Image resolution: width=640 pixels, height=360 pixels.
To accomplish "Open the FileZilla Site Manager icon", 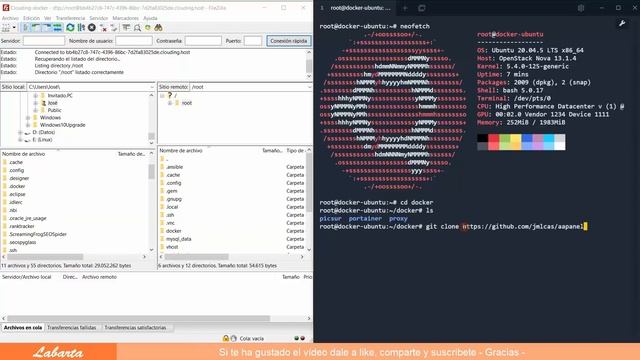I will click(x=6, y=28).
